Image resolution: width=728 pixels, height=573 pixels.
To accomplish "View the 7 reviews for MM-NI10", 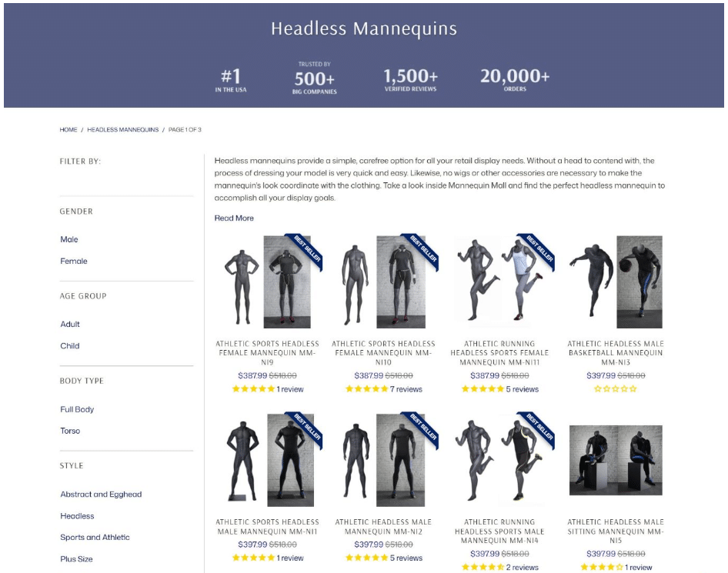I will [x=406, y=389].
